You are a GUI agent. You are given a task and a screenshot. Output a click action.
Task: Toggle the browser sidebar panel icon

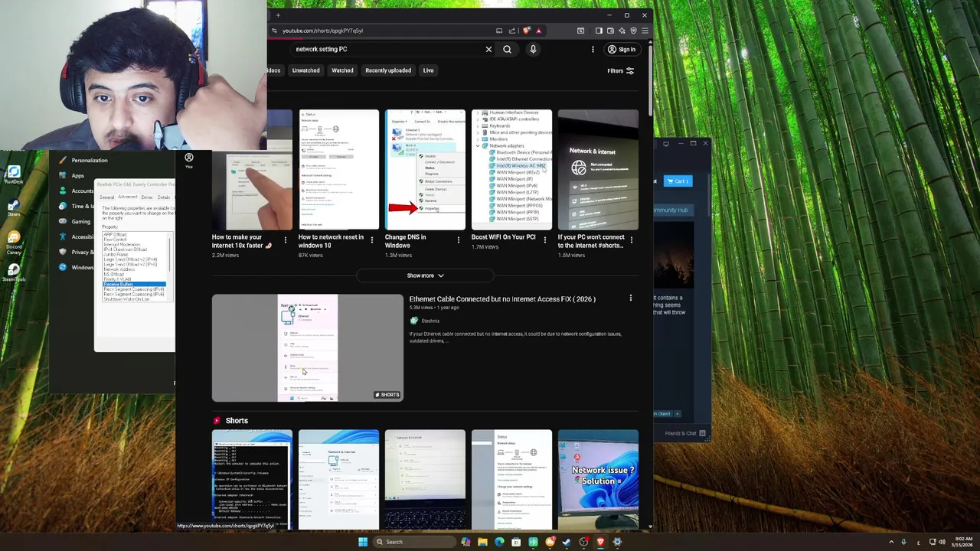[599, 31]
